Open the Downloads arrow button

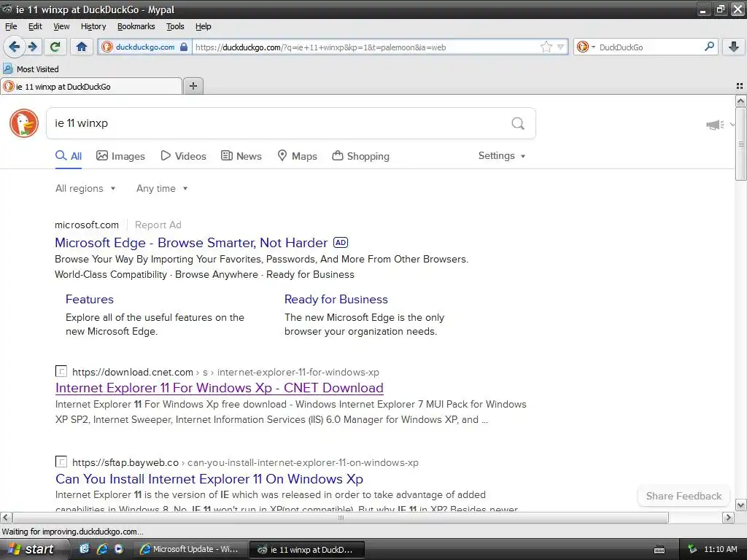734,47
